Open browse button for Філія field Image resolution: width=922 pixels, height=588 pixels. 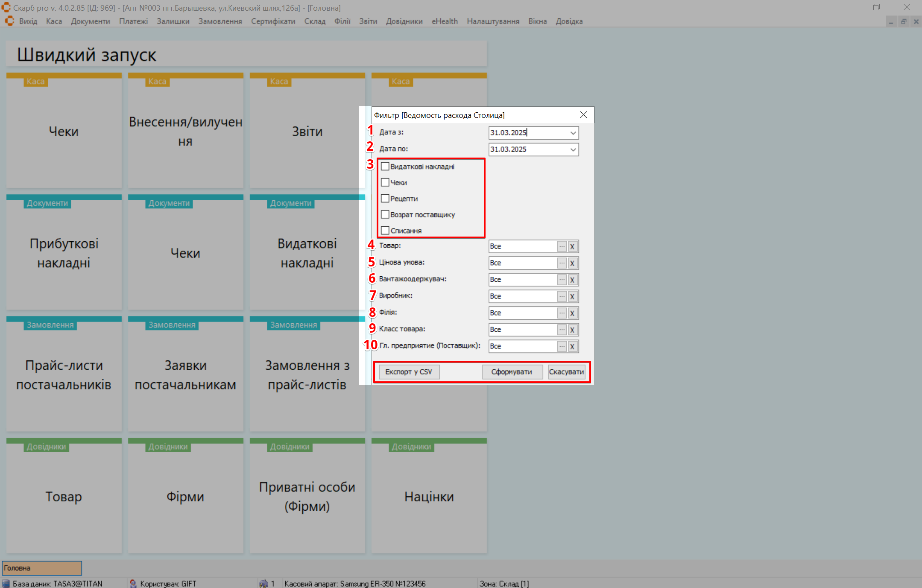562,313
